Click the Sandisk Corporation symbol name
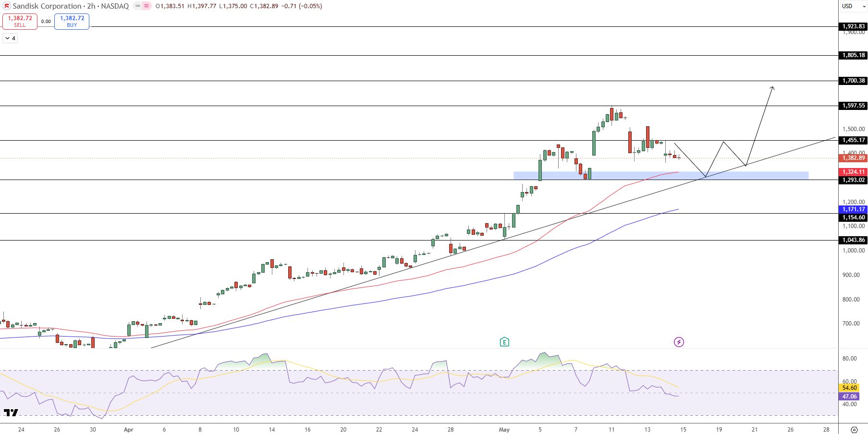Screen dimensions: 868x434 pos(47,6)
